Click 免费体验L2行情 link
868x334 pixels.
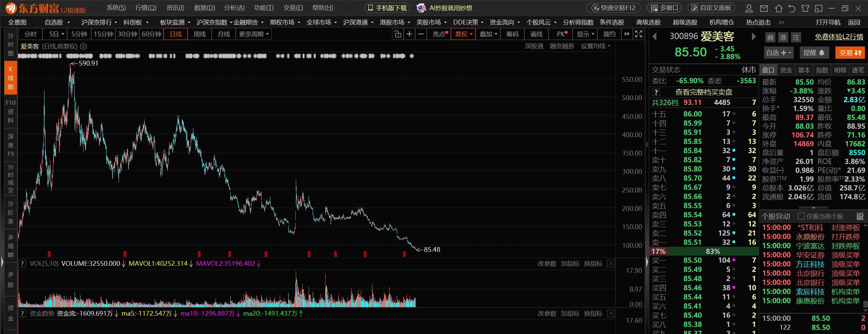839,37
